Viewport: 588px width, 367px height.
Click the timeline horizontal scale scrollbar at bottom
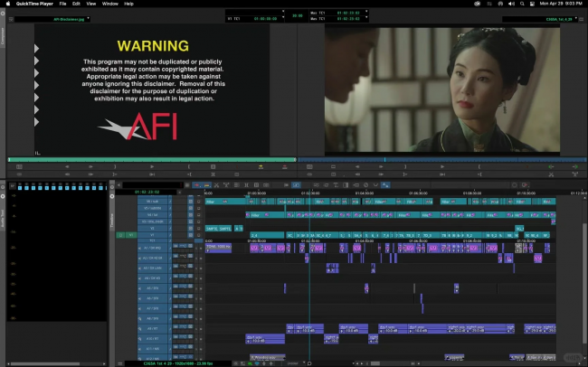375,363
